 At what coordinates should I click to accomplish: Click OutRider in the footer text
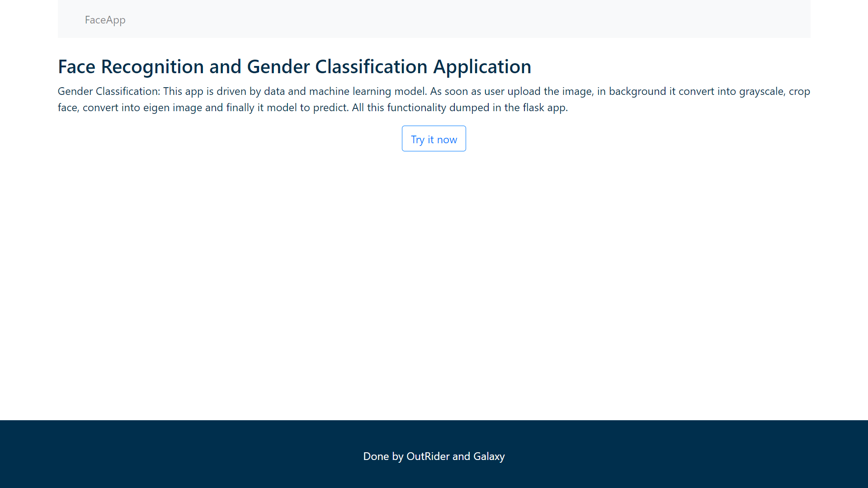click(x=427, y=456)
